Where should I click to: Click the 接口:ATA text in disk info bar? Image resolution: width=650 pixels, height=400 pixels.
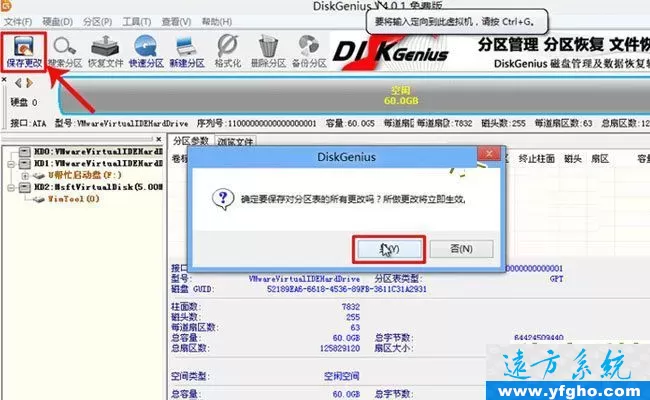pyautogui.click(x=28, y=123)
